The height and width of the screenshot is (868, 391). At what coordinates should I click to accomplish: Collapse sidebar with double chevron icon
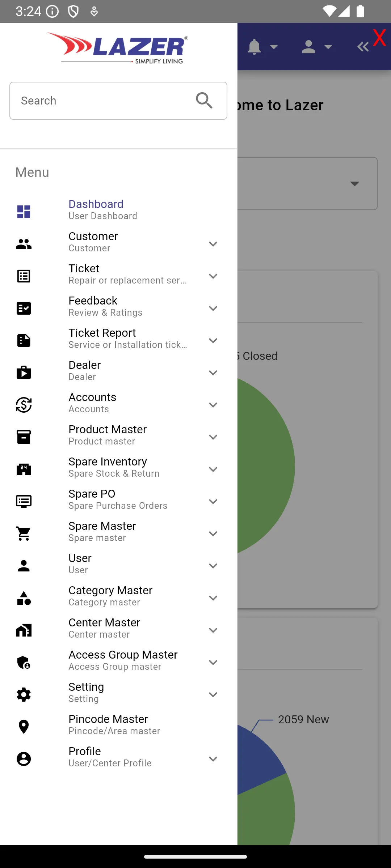coord(363,47)
